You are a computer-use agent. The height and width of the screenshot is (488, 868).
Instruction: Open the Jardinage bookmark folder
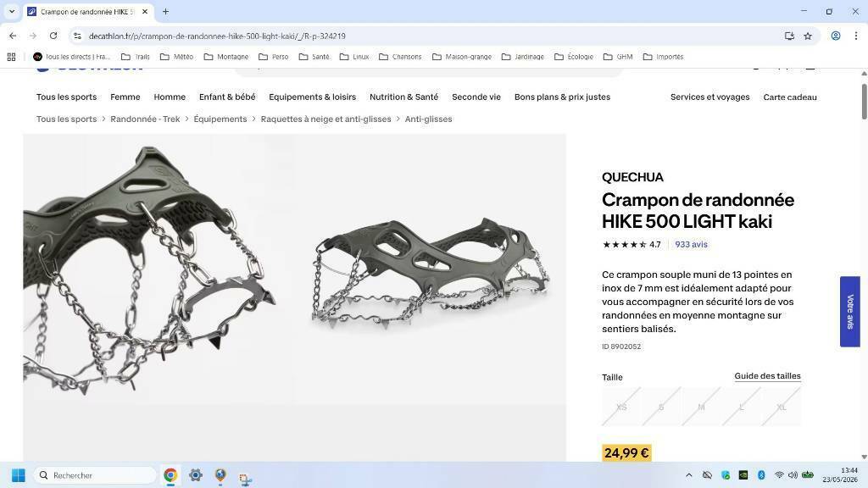coord(522,57)
